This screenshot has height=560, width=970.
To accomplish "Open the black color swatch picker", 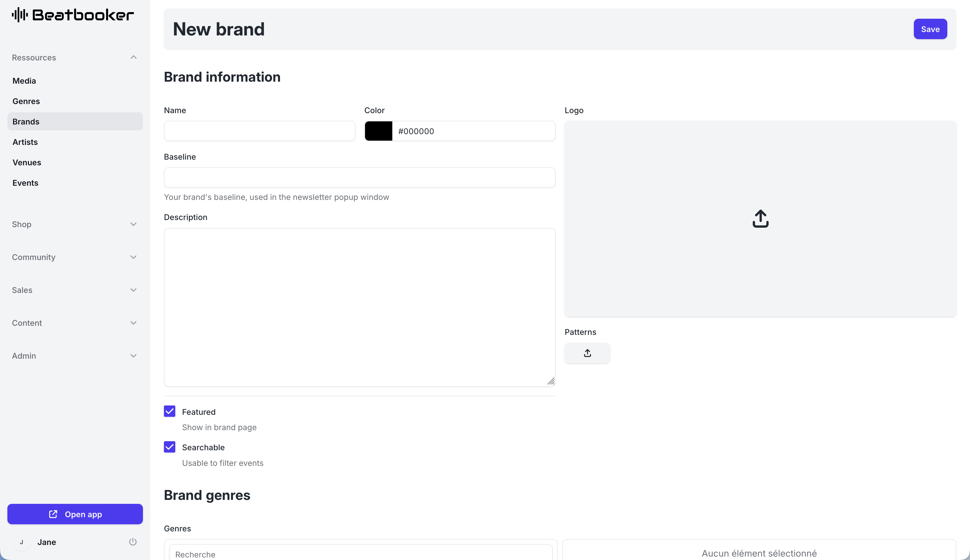I will [x=378, y=131].
